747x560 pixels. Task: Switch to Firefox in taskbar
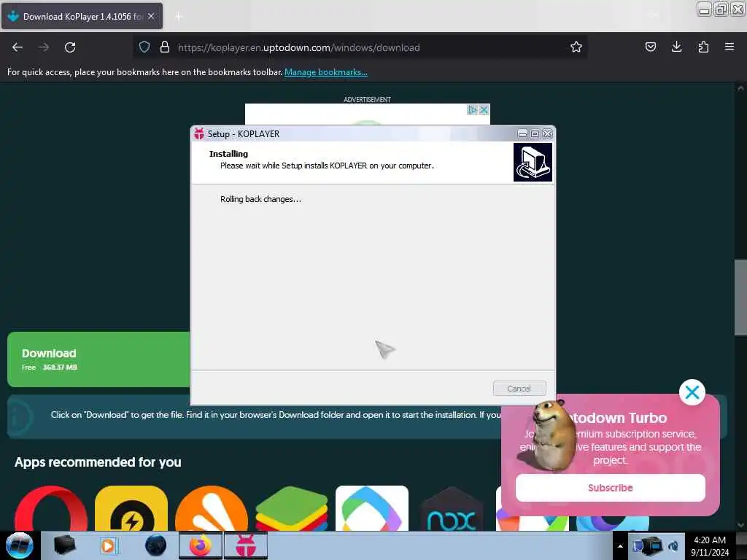[x=201, y=545]
